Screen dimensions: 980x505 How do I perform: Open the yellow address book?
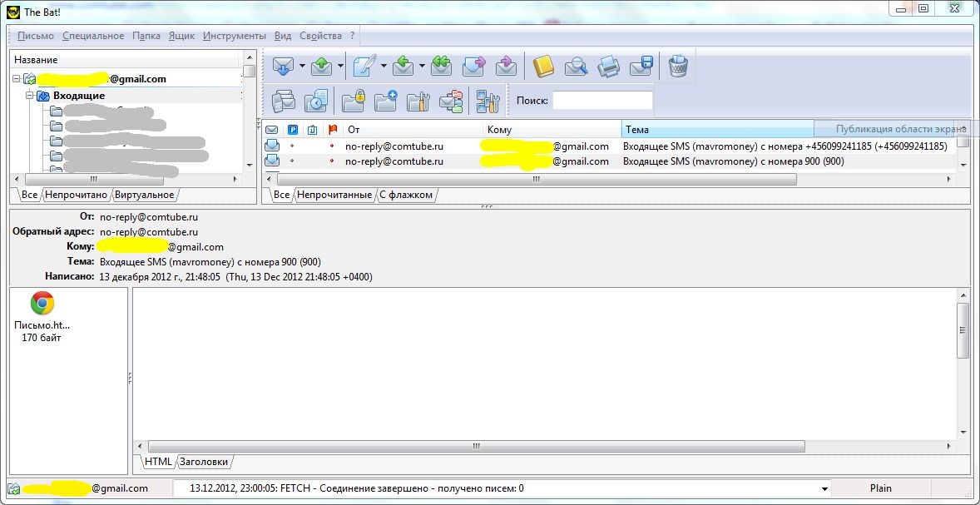coord(543,66)
